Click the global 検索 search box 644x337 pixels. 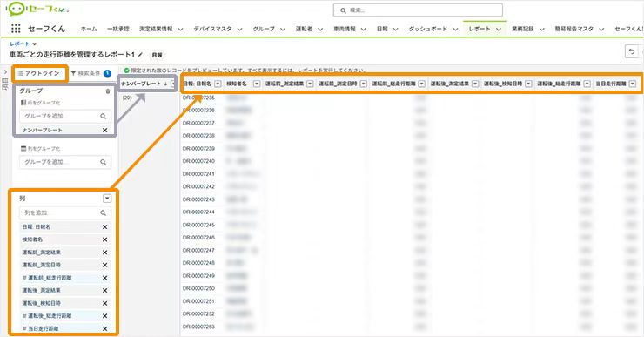click(418, 10)
